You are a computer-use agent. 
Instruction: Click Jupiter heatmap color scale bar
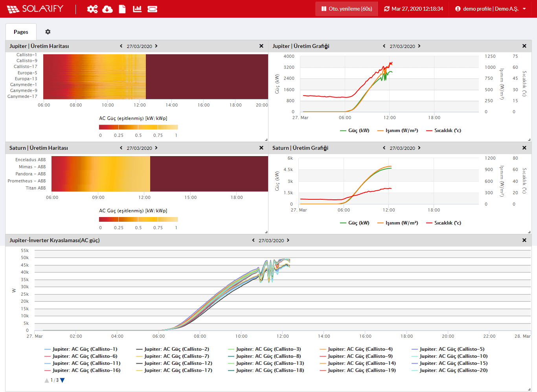coord(138,127)
